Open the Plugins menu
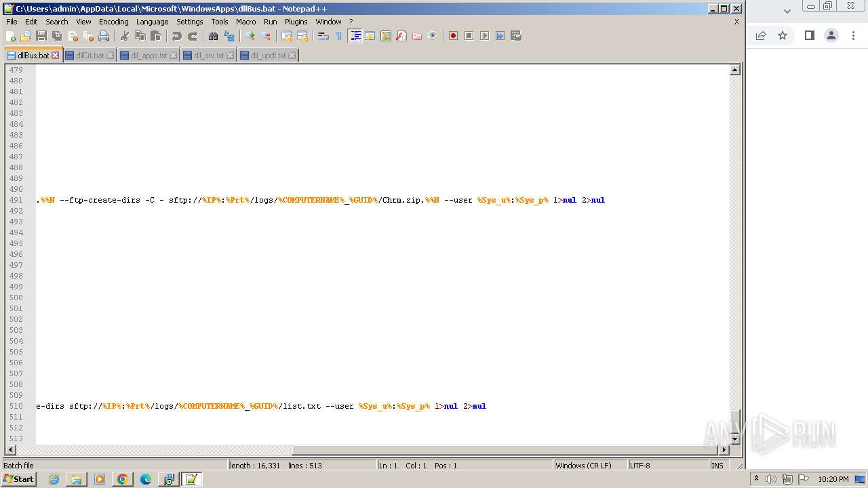The width and height of the screenshot is (868, 488). (296, 22)
